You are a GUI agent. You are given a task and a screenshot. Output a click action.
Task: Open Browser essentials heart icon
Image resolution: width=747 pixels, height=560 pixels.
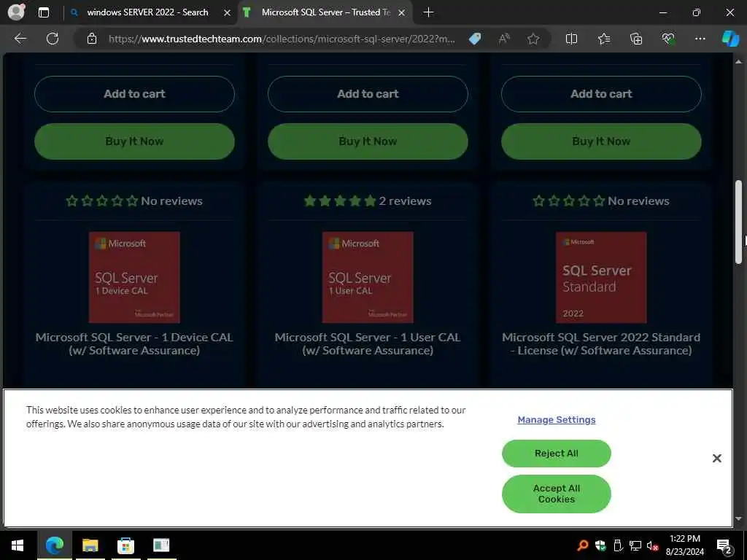pyautogui.click(x=668, y=39)
